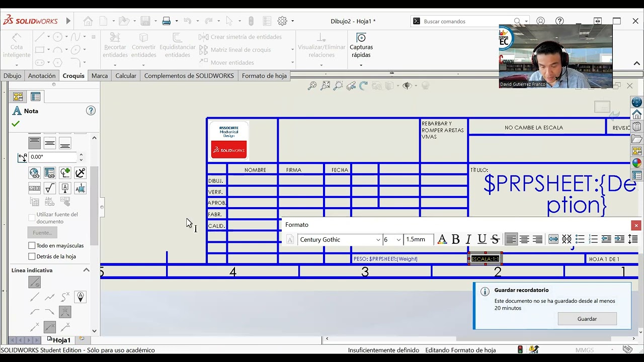Viewport: 644px width, 362px height.
Task: Click the font color A icon
Action: pyautogui.click(x=442, y=239)
